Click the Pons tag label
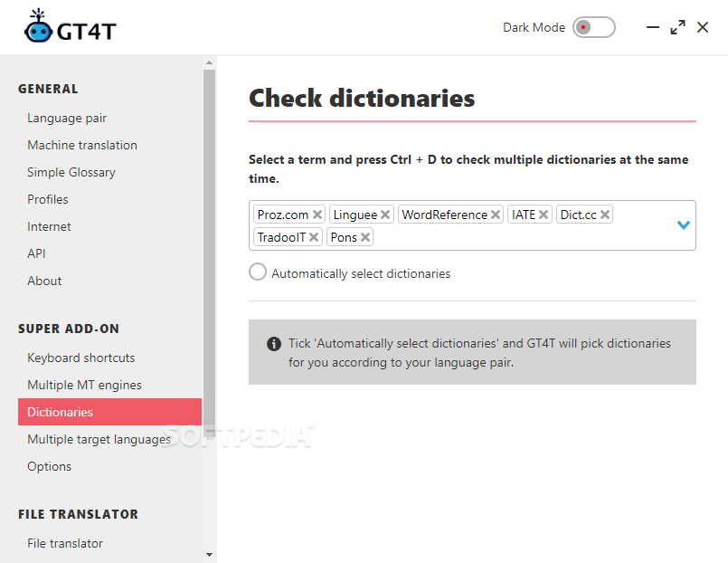The height and width of the screenshot is (563, 728). (x=344, y=237)
